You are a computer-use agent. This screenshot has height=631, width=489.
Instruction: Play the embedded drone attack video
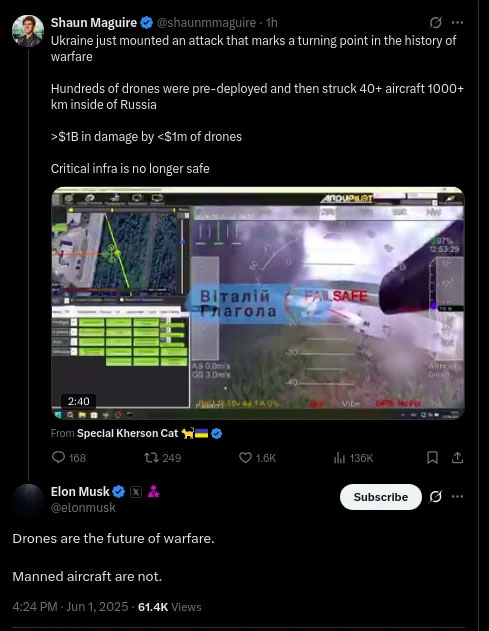click(258, 303)
